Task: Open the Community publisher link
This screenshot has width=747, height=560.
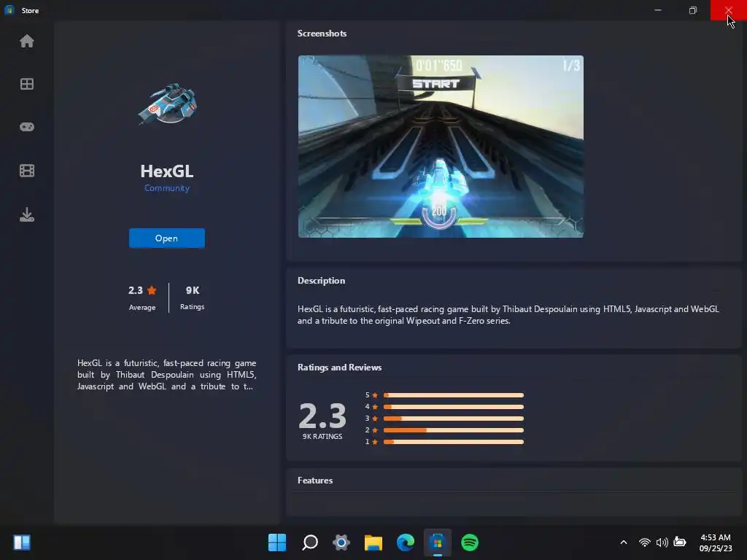Action: click(x=167, y=188)
